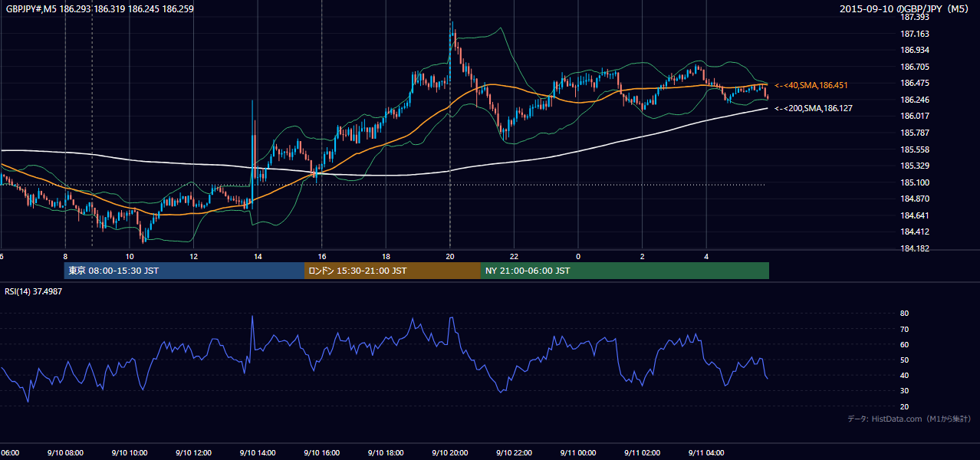980x460 pixels.
Task: Click the RSI 30 level label
Action: [904, 390]
